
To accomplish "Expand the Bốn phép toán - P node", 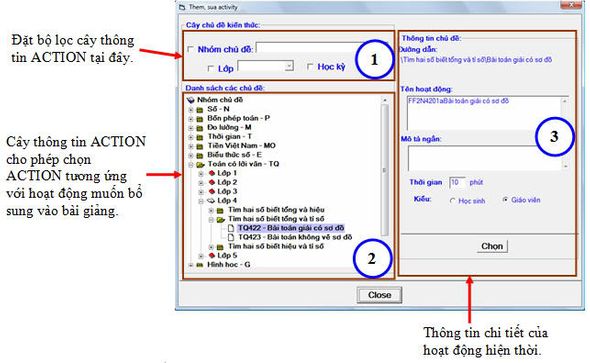I will (x=191, y=118).
